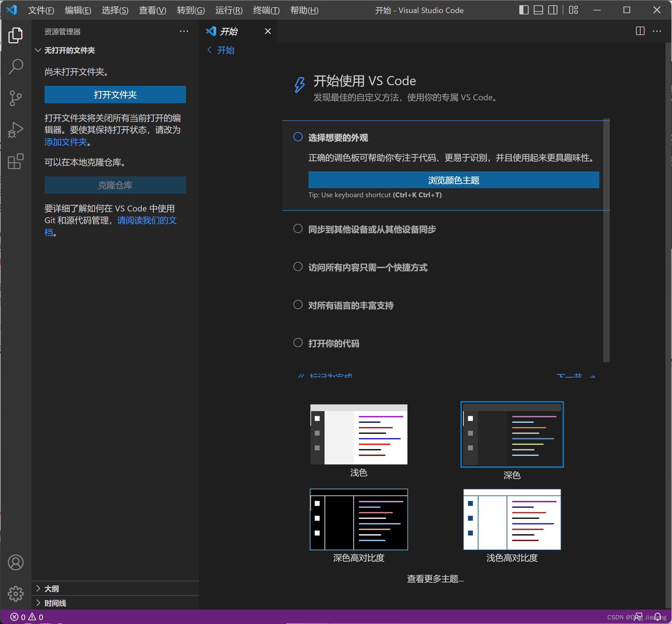Open the Explorer view in activity bar
This screenshot has width=672, height=624.
click(15, 35)
